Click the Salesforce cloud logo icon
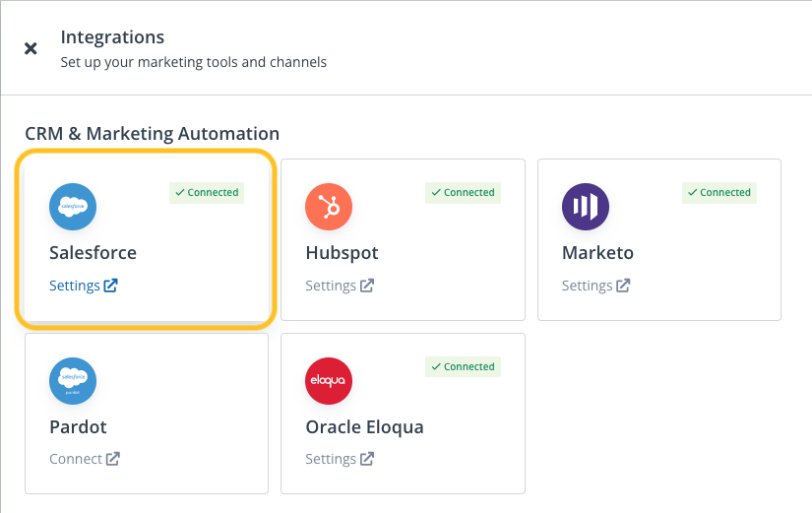 pyautogui.click(x=73, y=208)
